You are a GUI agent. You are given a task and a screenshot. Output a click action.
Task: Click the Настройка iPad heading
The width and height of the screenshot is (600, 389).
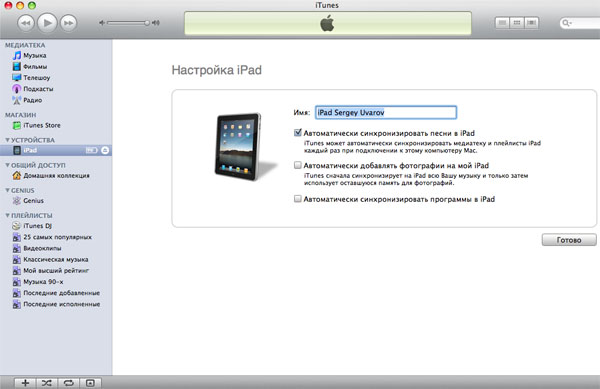click(217, 70)
